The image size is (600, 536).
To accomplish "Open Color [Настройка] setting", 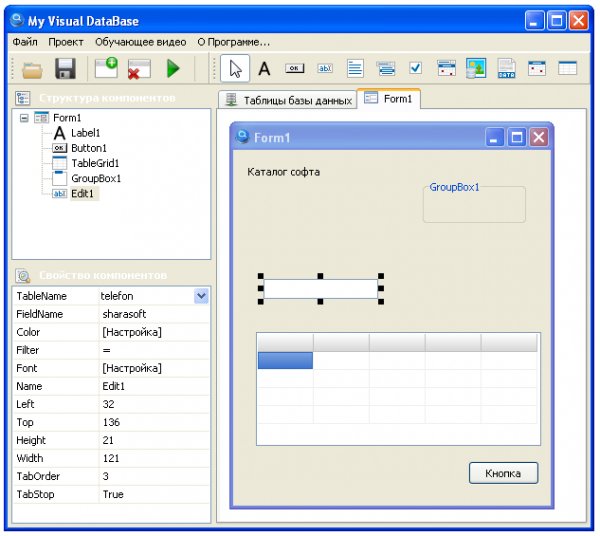I will [132, 332].
